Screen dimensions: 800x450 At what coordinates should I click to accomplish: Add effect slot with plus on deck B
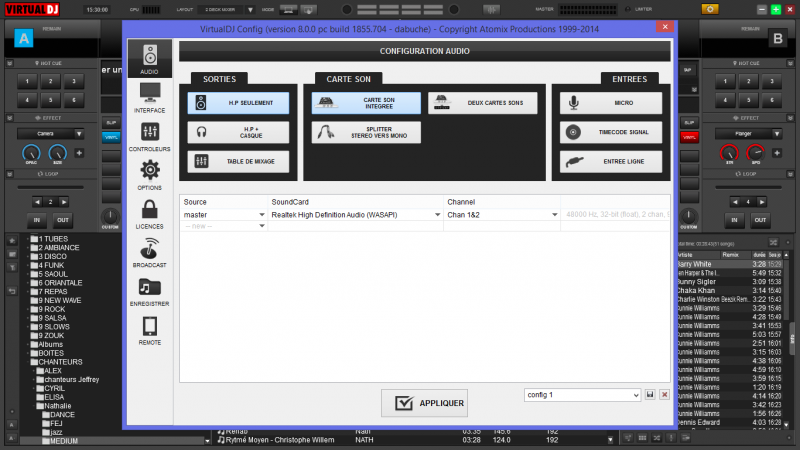click(777, 153)
